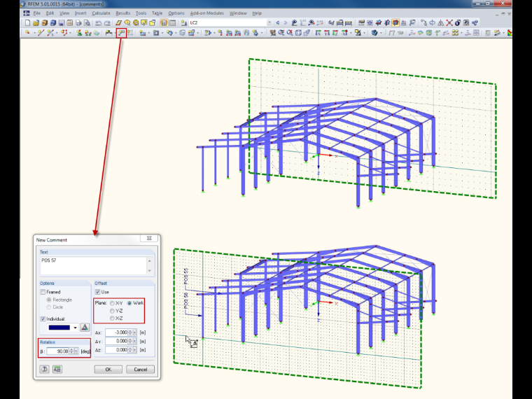Screen dimensions: 532x399
Task: Toggle the table view icon highlighted orange
Action: 164,23
